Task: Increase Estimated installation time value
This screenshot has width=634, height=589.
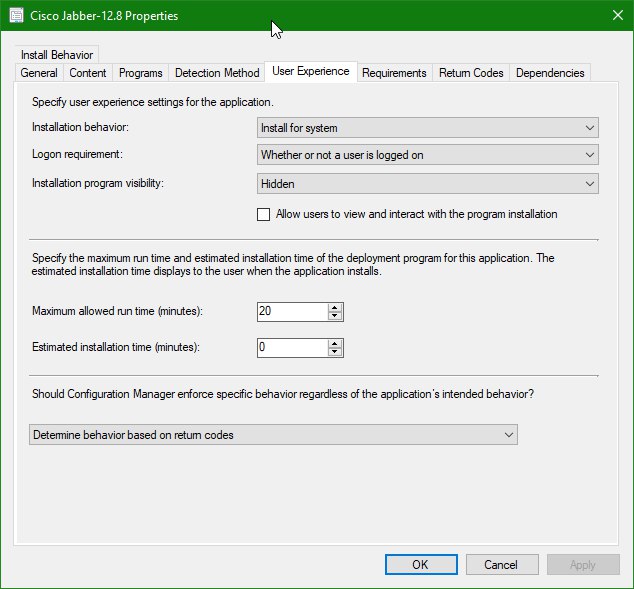Action: pos(335,344)
